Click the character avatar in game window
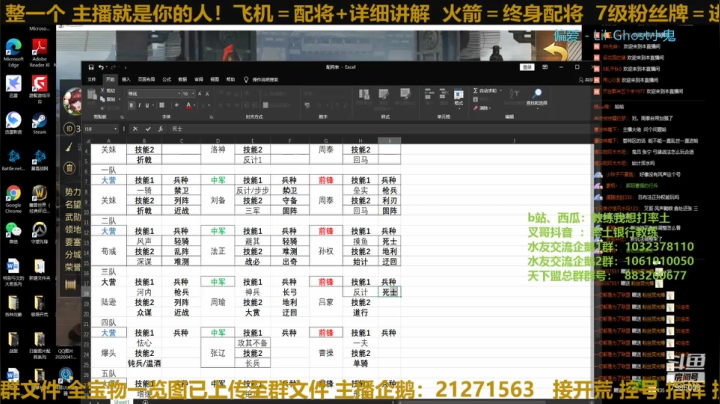 73,101
